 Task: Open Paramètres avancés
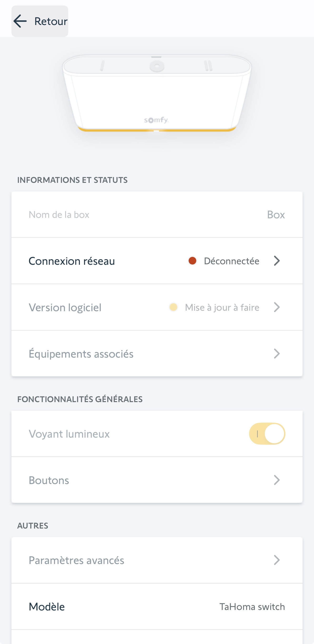click(x=76, y=560)
